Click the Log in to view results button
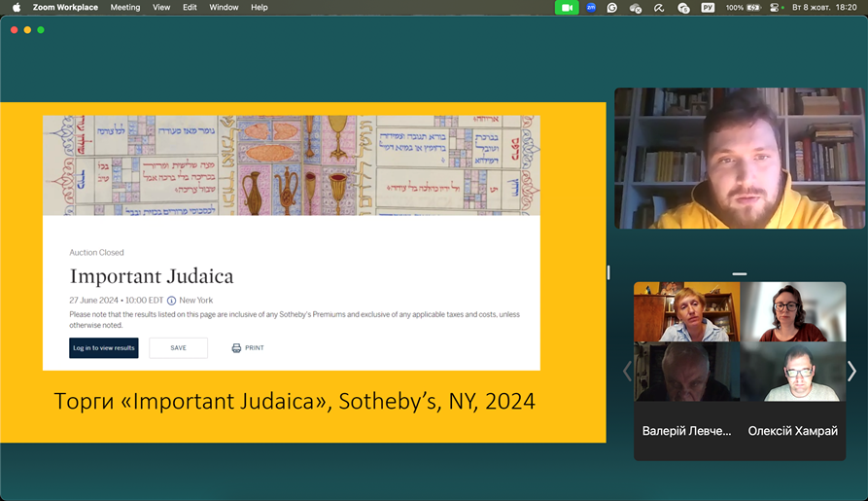 click(104, 347)
